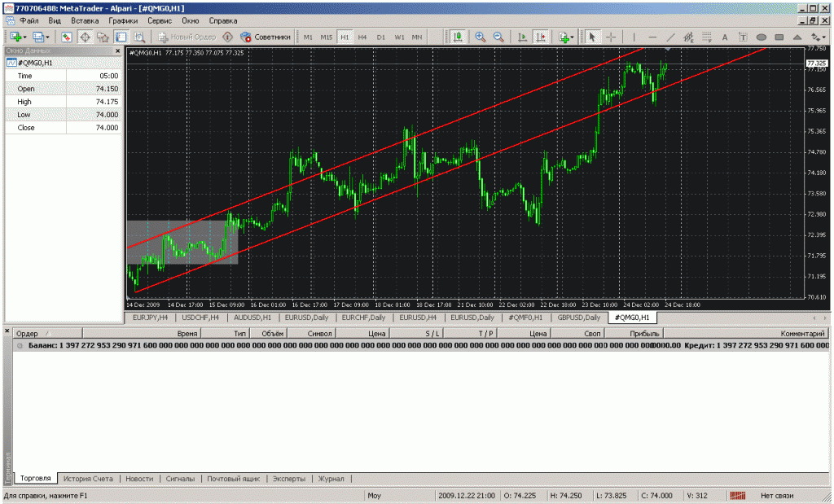Open the Strategy Tester magnifier icon
The width and height of the screenshot is (834, 504).
(139, 37)
